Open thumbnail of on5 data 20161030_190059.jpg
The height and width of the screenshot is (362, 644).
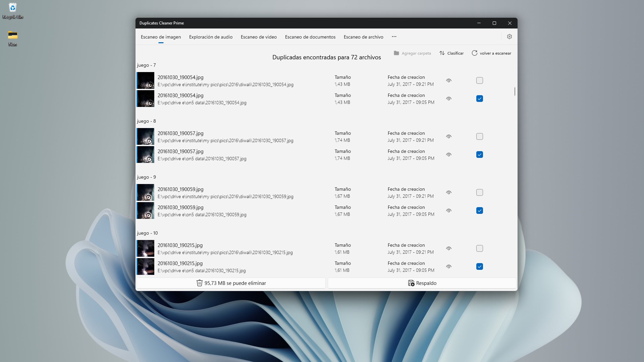(146, 210)
